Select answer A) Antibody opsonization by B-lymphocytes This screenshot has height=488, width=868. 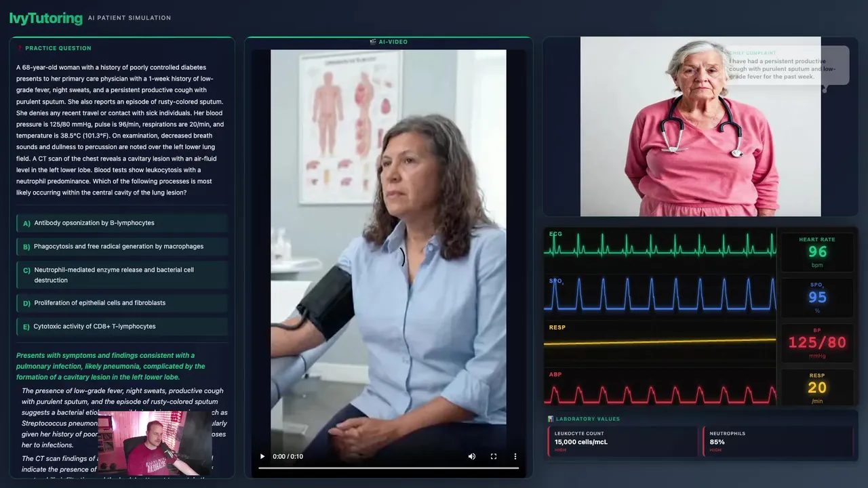(122, 223)
